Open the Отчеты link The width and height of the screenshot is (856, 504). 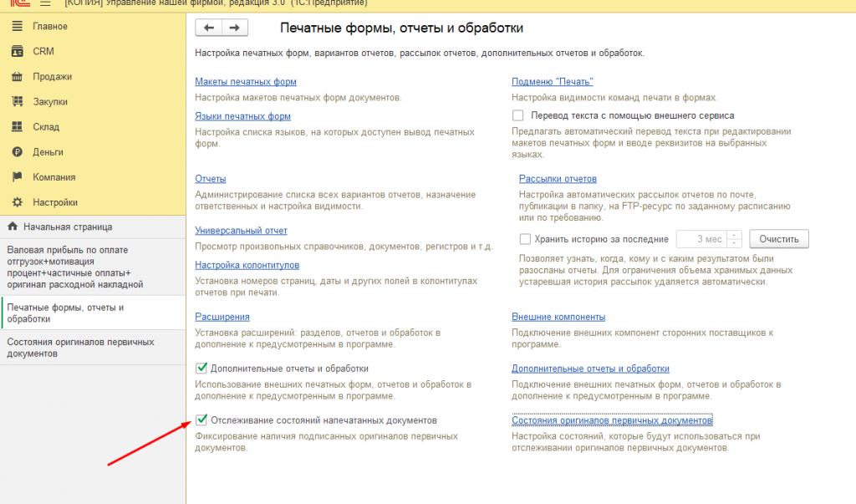coord(210,179)
